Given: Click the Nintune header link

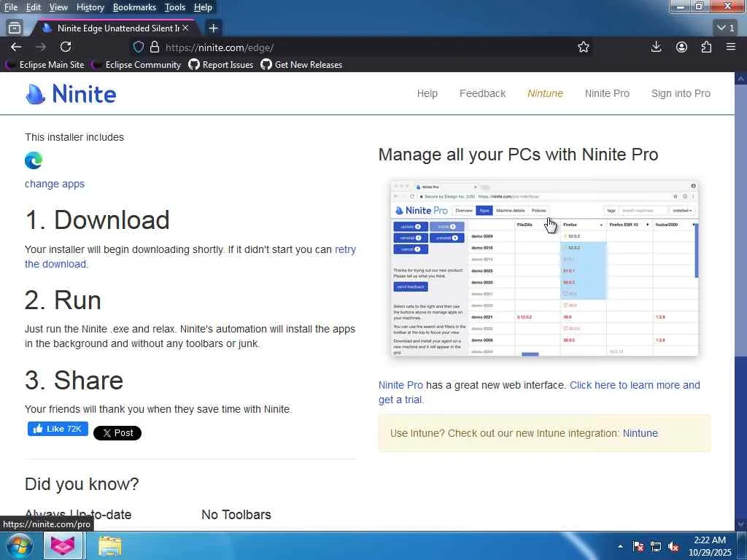Looking at the screenshot, I should tap(545, 93).
